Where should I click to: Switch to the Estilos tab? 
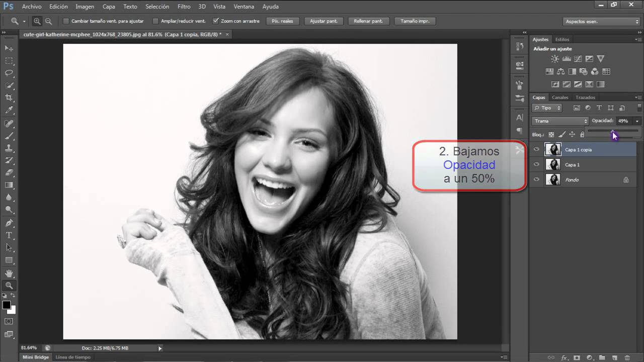point(562,39)
